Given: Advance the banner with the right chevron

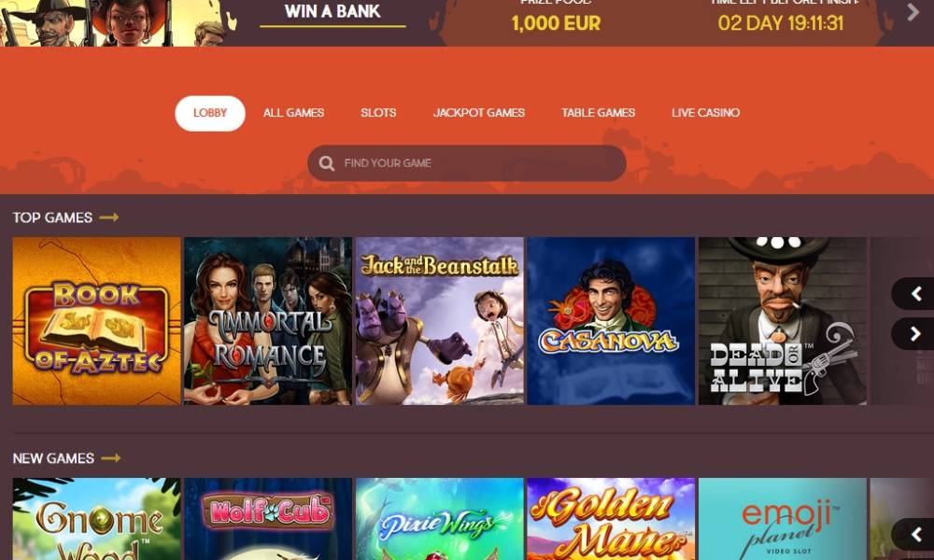Looking at the screenshot, I should 913,12.
